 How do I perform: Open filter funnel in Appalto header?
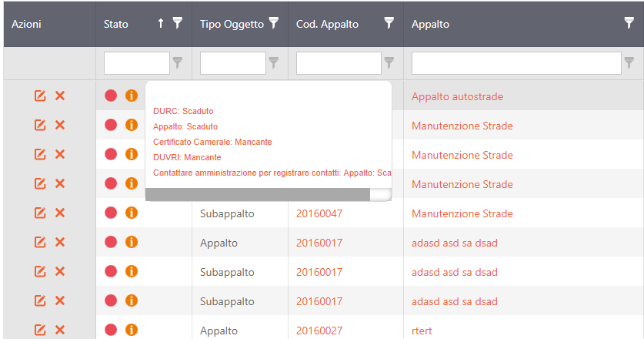629,23
